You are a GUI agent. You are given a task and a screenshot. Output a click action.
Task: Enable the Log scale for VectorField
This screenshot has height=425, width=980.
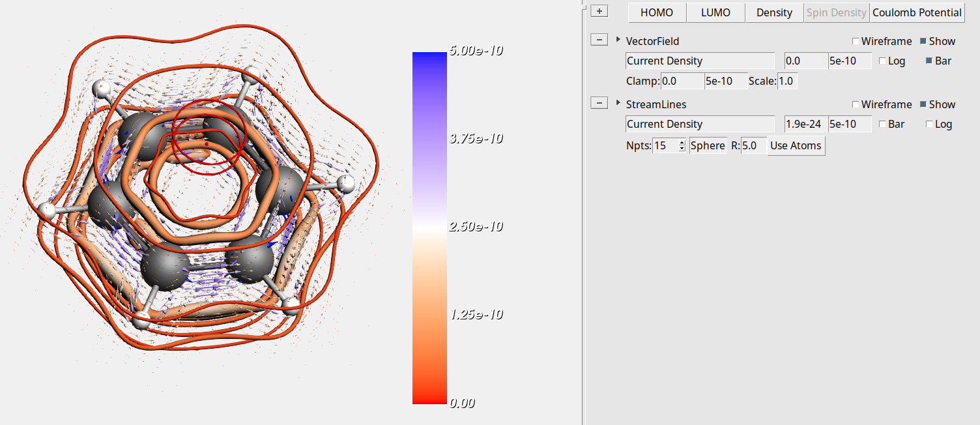point(883,61)
